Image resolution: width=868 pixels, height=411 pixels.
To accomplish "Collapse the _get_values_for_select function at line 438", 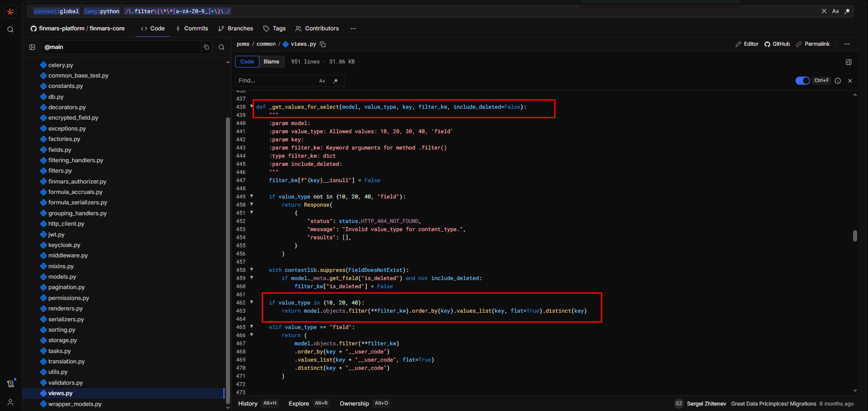I will click(252, 106).
